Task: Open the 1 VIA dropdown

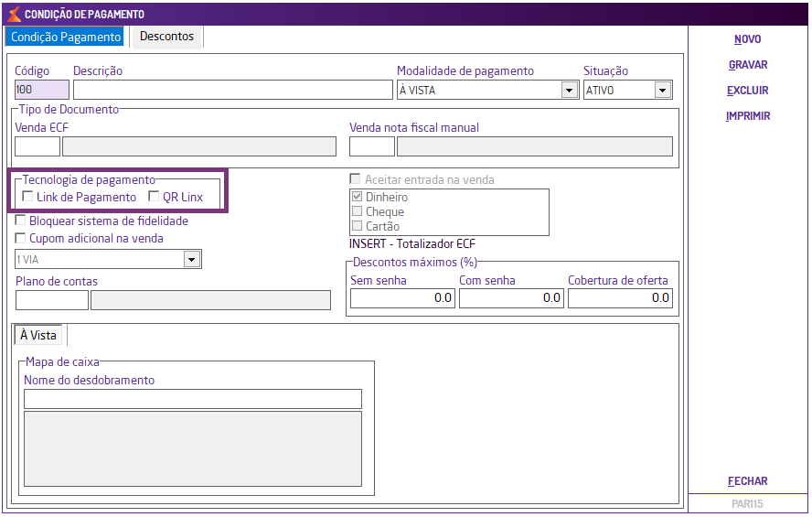Action: [x=192, y=260]
